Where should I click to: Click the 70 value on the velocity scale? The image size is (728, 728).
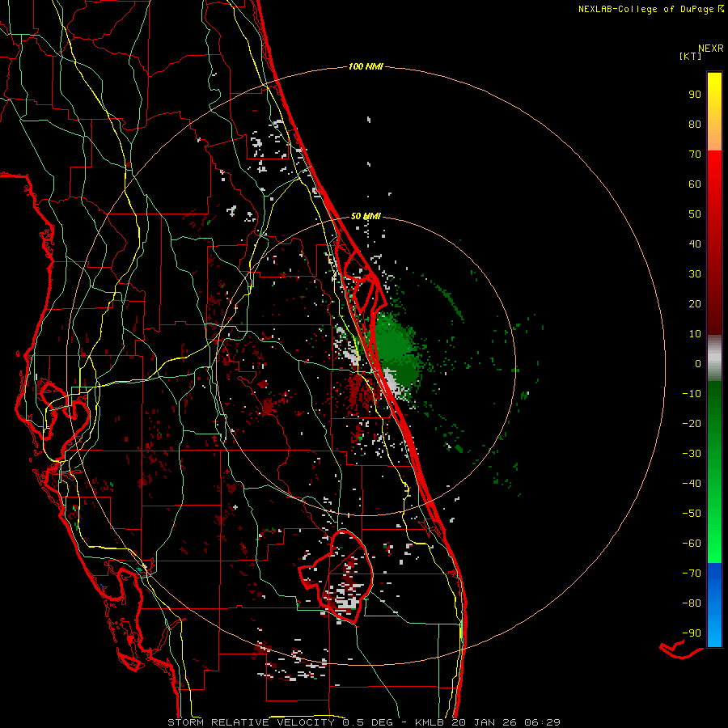click(695, 154)
